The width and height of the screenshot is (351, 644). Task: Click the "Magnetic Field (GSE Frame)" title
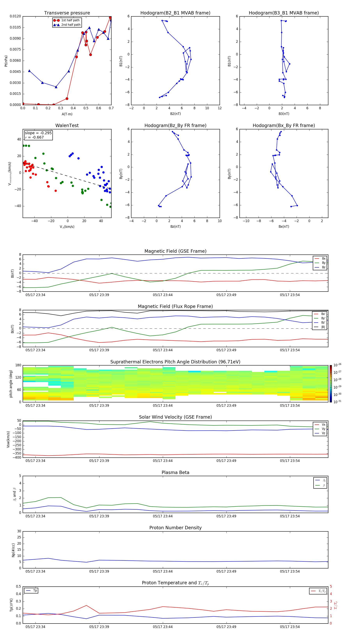tap(175, 251)
